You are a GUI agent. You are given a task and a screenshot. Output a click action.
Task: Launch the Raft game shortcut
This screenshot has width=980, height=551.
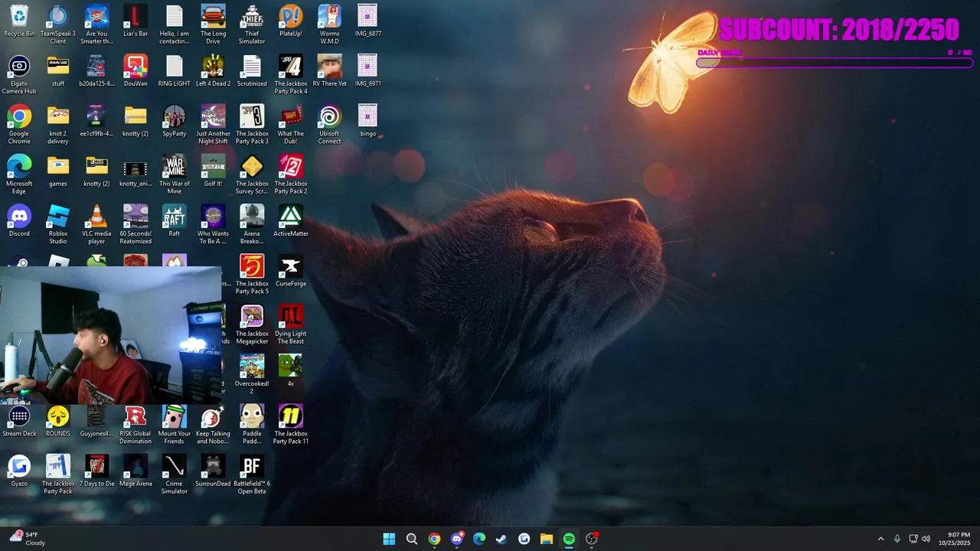(x=175, y=220)
